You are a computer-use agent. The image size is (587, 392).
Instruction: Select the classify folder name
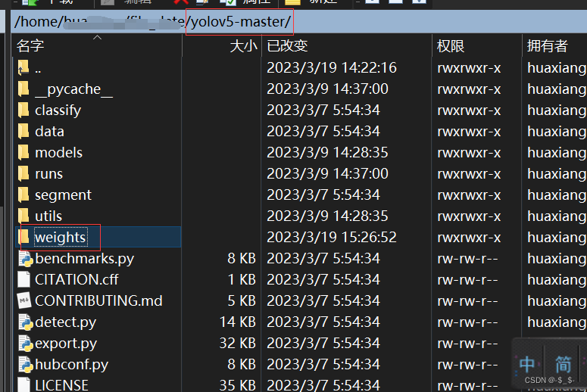pos(58,110)
